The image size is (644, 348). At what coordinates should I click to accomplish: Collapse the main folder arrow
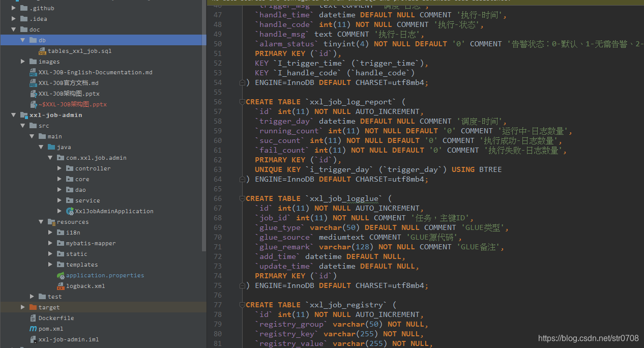(x=32, y=136)
